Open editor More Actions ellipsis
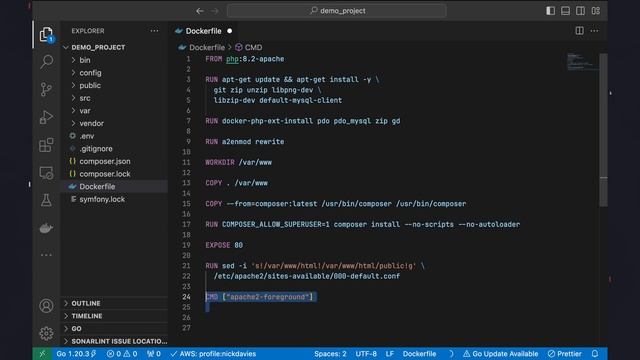Viewport: 640px width, 360px height. tap(595, 31)
